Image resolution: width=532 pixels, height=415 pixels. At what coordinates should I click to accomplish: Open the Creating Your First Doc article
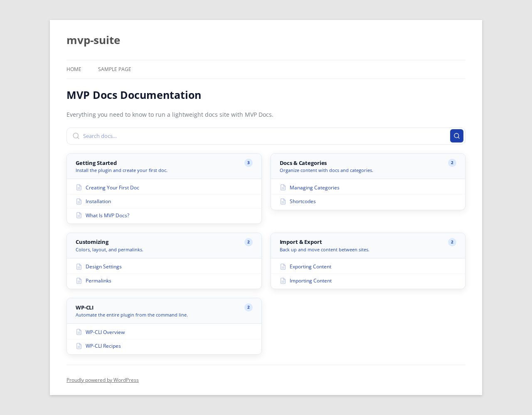coord(112,188)
